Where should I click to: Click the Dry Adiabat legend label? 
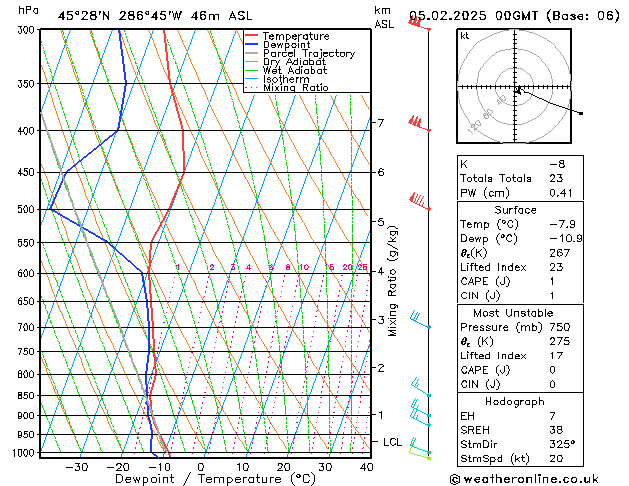click(294, 62)
